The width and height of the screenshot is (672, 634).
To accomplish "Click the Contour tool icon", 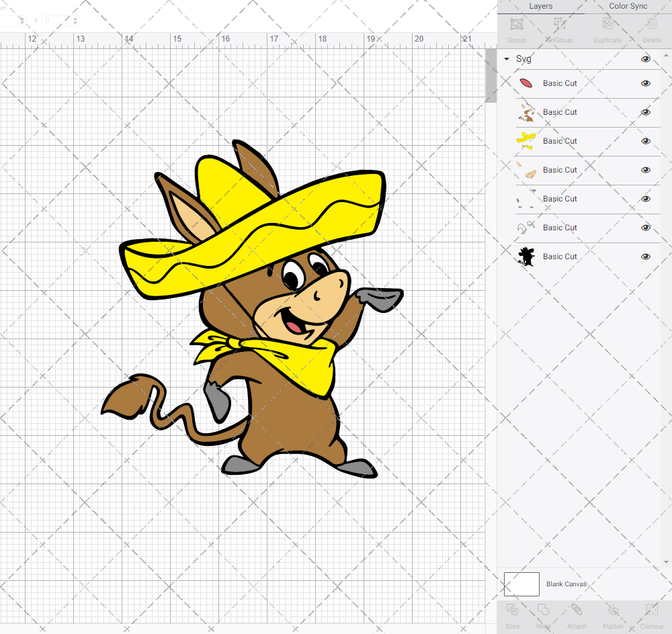I will [651, 610].
